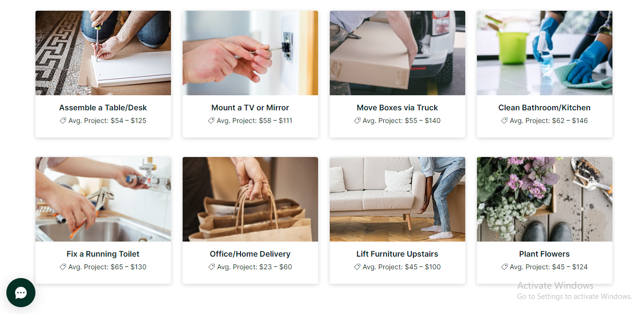644x314 pixels.
Task: Select the Move Boxes via Truck title
Action: (397, 107)
